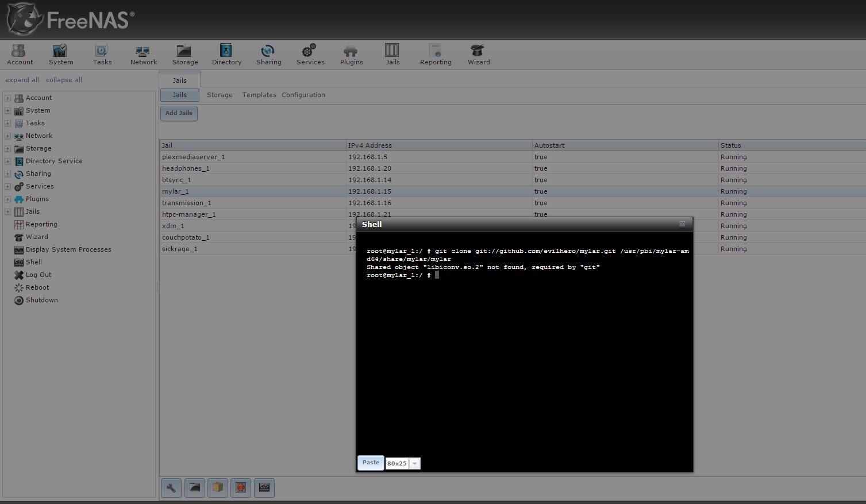The width and height of the screenshot is (866, 504).
Task: Select the plexmediaserver_1 jail row
Action: (513, 157)
